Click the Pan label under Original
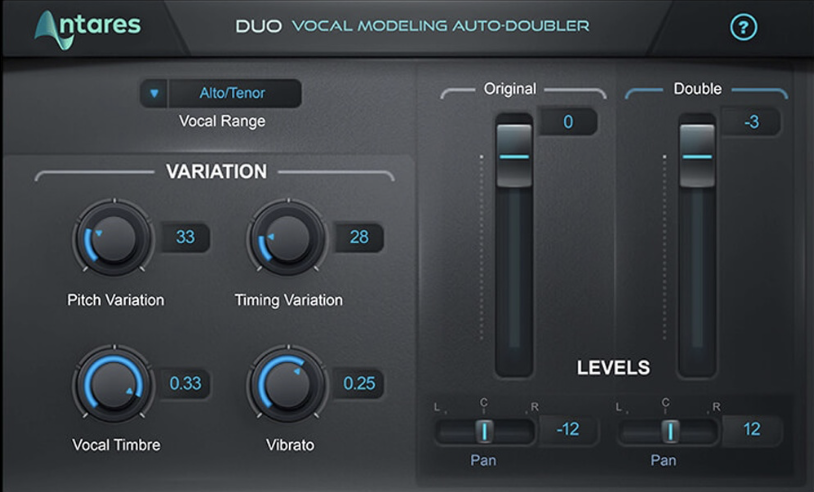Viewport: 814px width, 492px height. click(483, 460)
